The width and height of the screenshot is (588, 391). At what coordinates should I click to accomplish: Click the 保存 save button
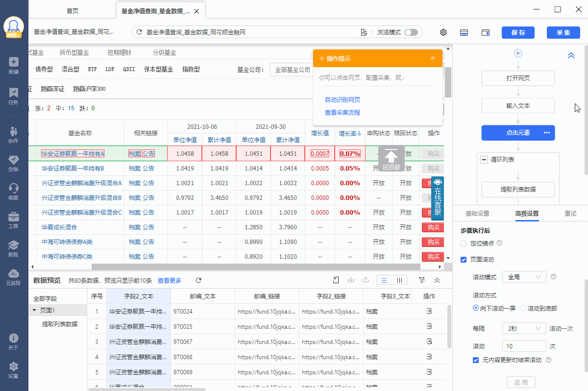point(518,32)
